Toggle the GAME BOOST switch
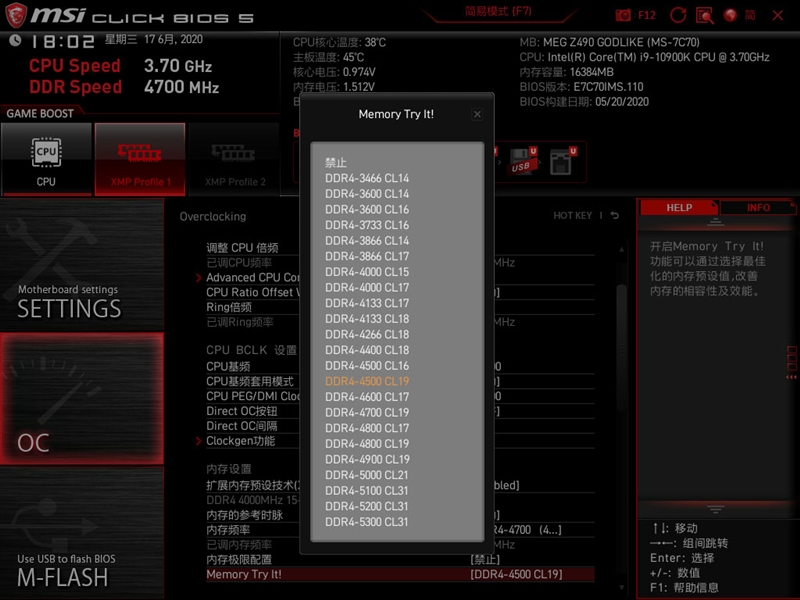Image resolution: width=800 pixels, height=600 pixels. pyautogui.click(x=40, y=113)
